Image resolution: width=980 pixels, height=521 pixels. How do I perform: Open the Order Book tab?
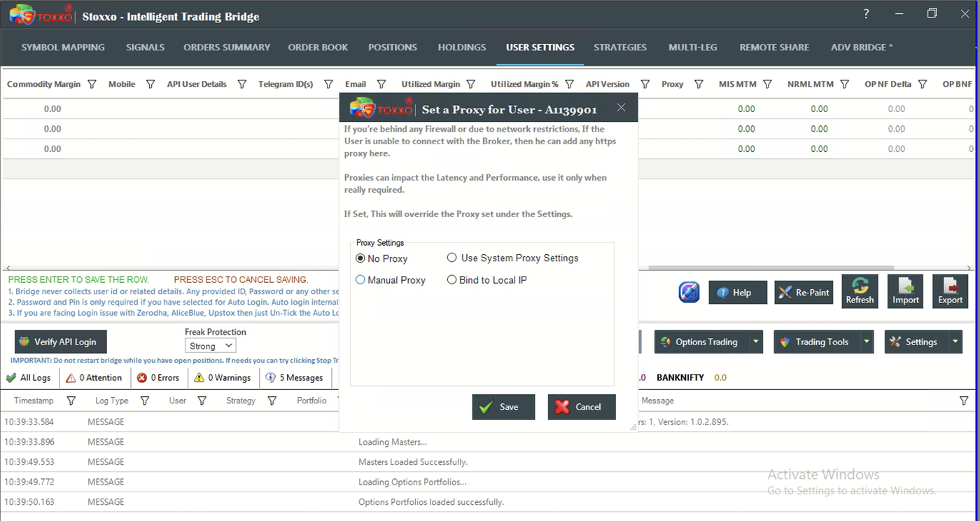[x=318, y=48]
